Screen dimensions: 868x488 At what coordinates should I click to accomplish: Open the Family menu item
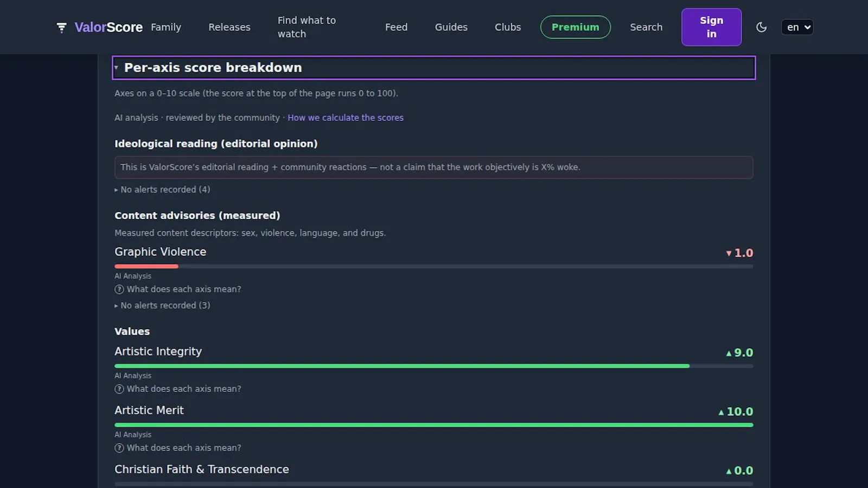pyautogui.click(x=166, y=27)
